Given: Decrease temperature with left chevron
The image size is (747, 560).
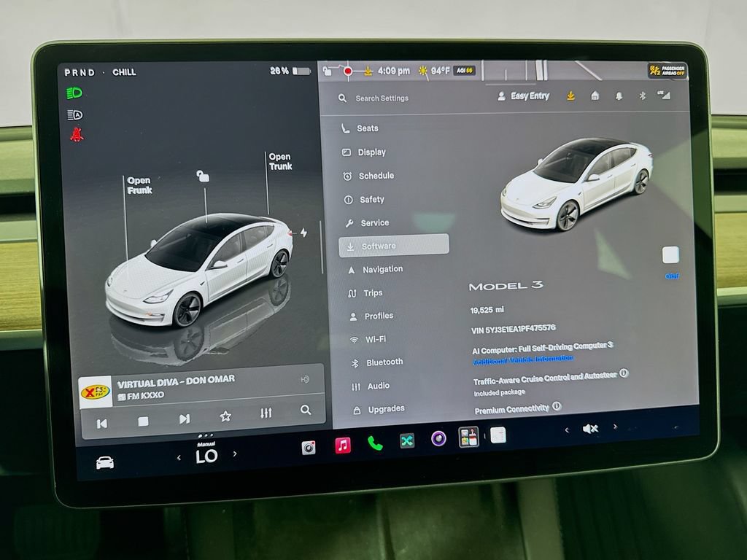Looking at the screenshot, I should 179,458.
